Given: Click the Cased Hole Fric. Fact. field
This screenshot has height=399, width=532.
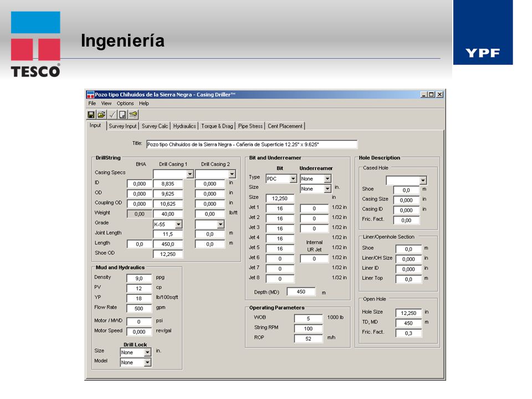Looking at the screenshot, I should (x=406, y=221).
